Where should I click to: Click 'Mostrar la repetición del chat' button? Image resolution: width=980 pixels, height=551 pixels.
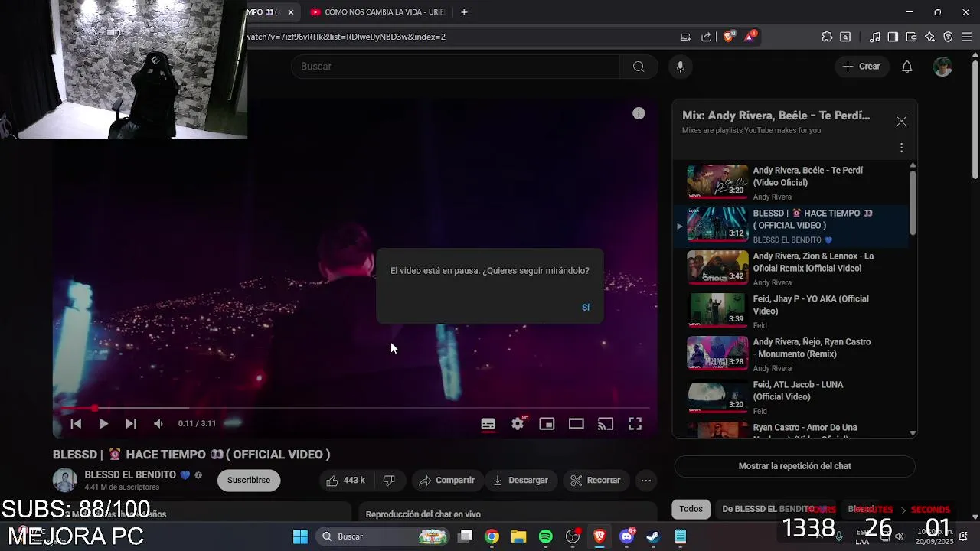point(795,466)
